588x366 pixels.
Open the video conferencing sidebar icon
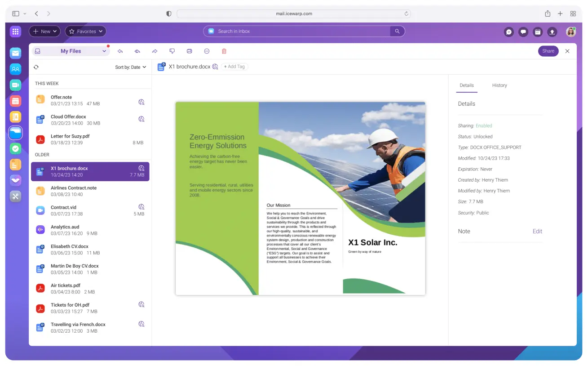point(16,85)
